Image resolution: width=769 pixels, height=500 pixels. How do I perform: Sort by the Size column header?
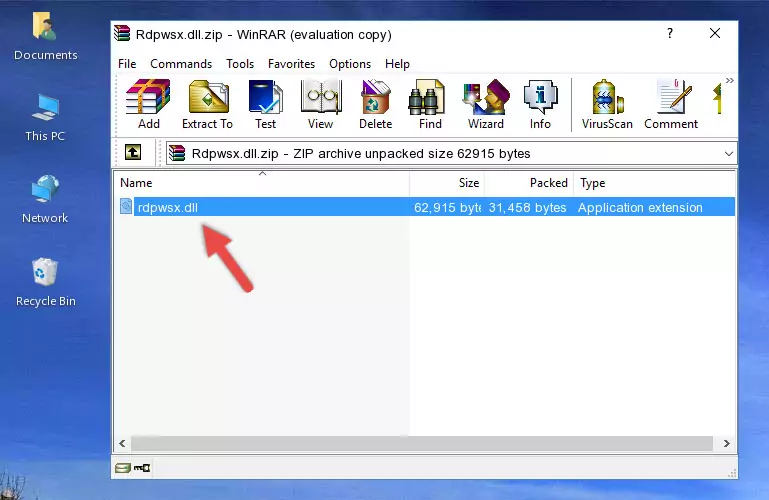447,183
